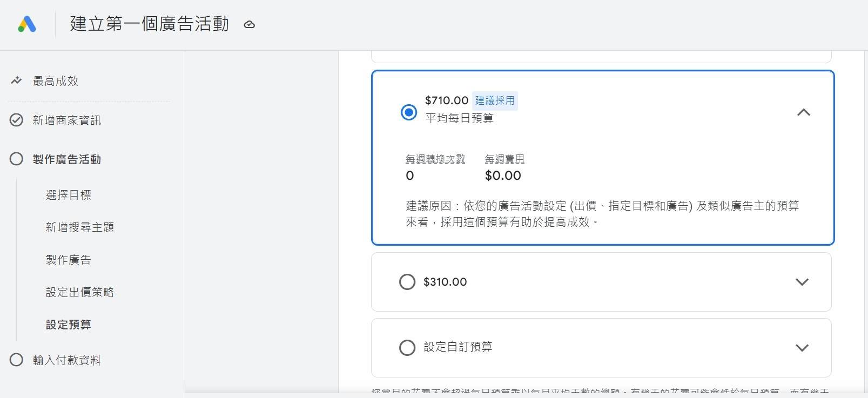Expand the $310.00 budget option chevron
This screenshot has height=398, width=868.
click(802, 282)
